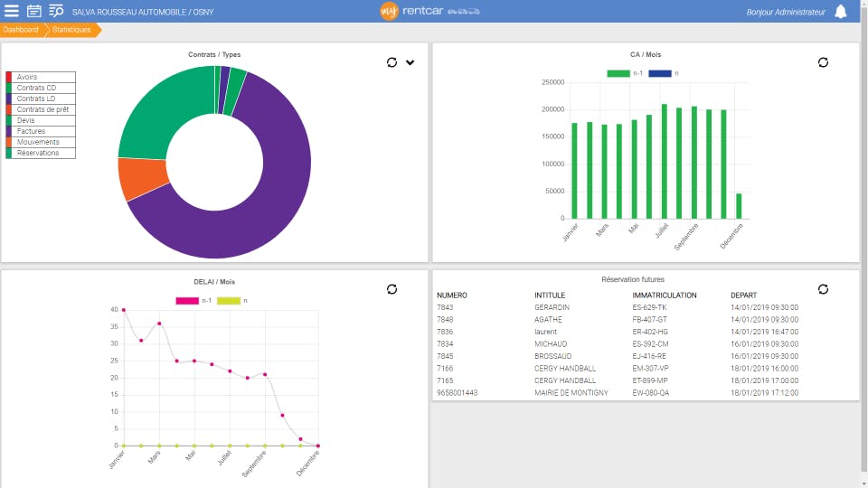Refresh the Réservation futures table

click(823, 289)
